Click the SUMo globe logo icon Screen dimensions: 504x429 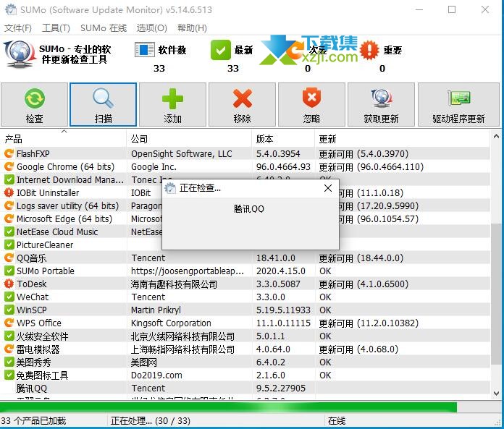point(20,54)
